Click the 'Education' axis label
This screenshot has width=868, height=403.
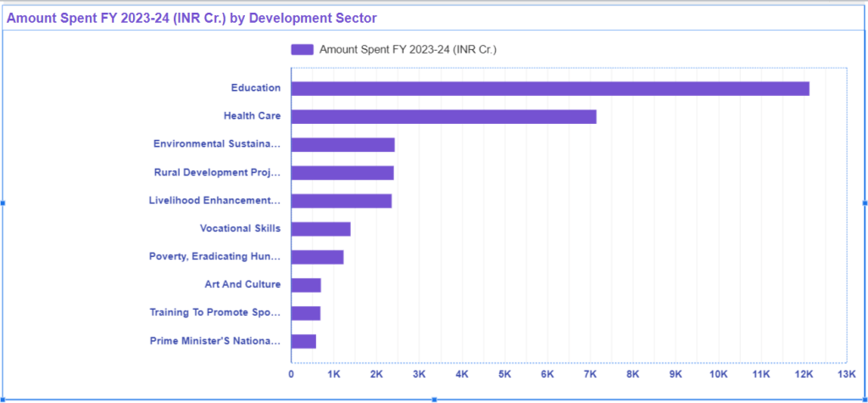click(255, 88)
